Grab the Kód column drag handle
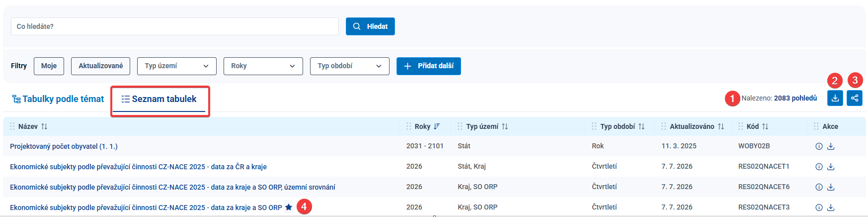 click(741, 126)
